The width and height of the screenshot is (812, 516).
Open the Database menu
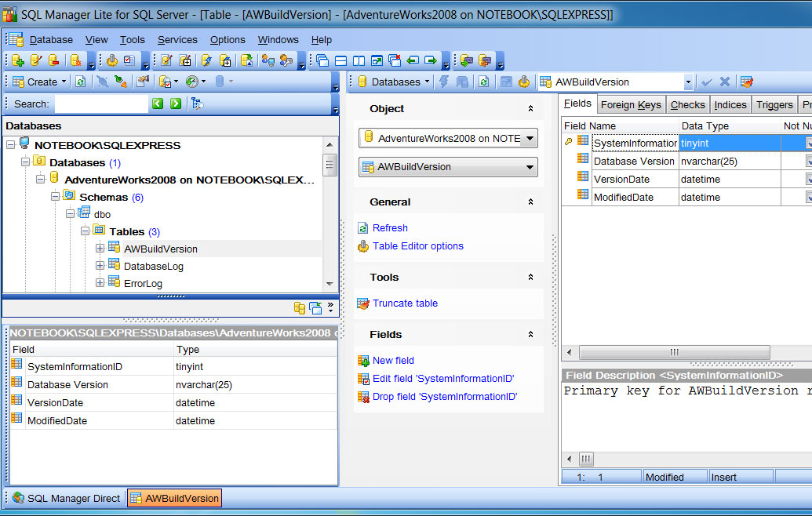tap(51, 40)
